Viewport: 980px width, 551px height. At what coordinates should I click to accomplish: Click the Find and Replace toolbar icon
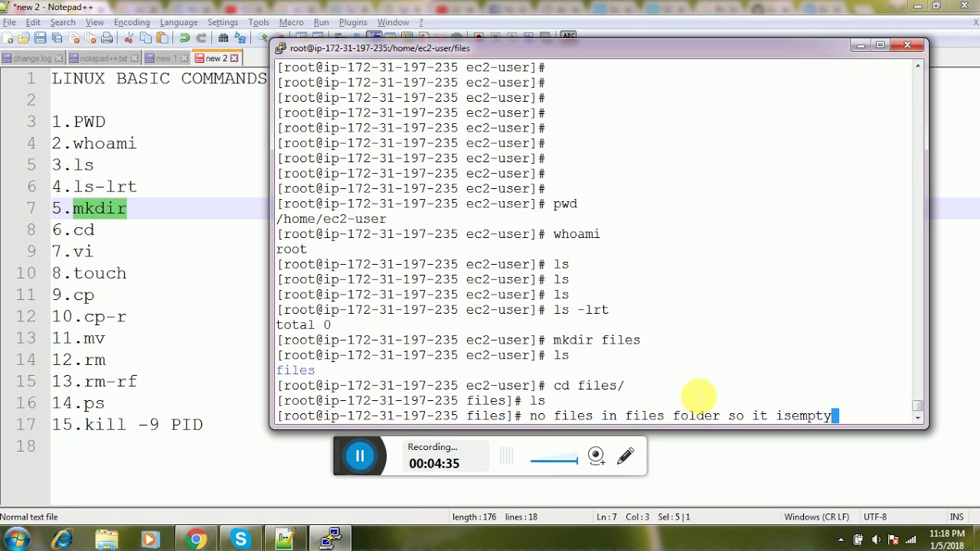pyautogui.click(x=240, y=38)
